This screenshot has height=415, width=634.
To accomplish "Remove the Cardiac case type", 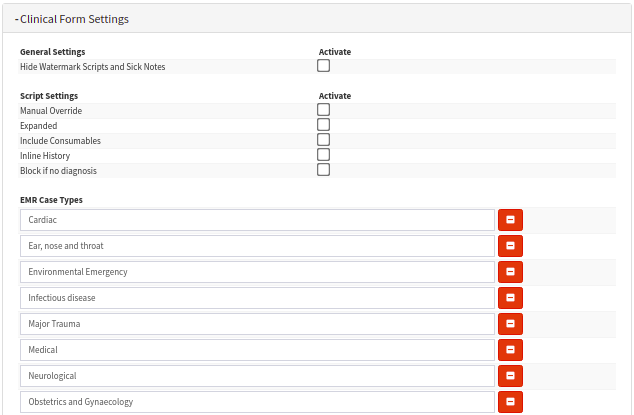I will click(510, 220).
